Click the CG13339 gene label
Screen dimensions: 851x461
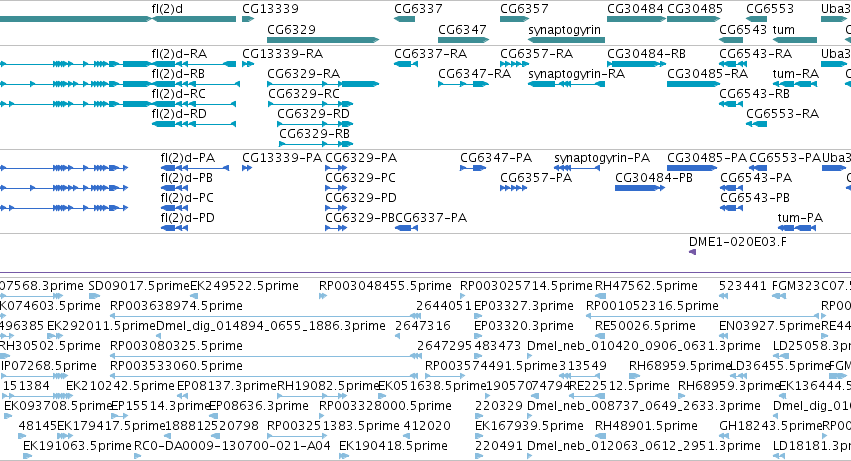click(x=270, y=9)
